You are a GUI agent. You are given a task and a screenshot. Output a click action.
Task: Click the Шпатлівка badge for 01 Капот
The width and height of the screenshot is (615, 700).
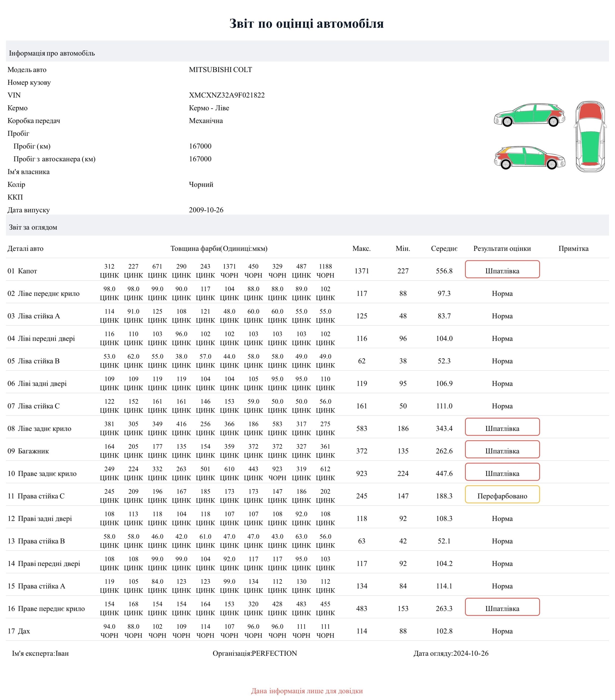pyautogui.click(x=502, y=270)
